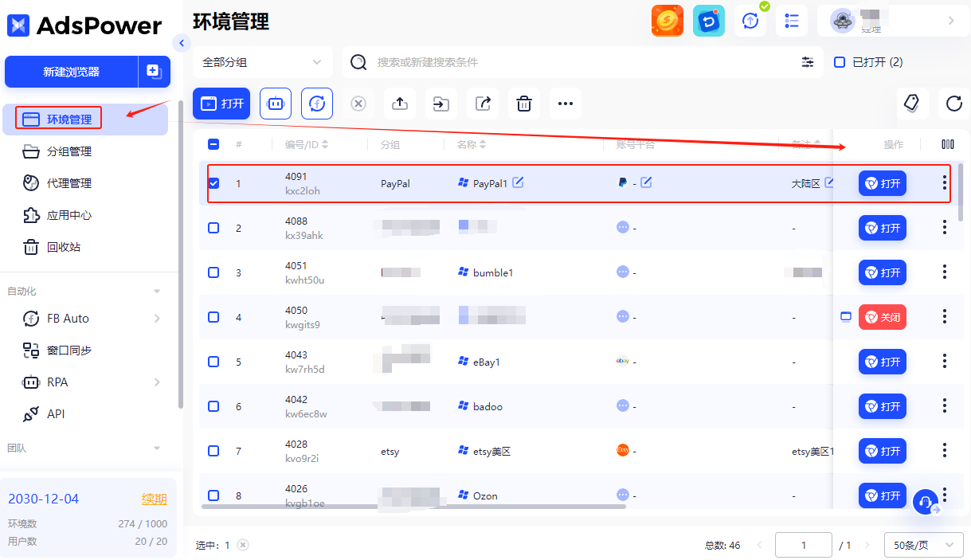Click the page number input box
This screenshot has width=971, height=560.
click(804, 545)
